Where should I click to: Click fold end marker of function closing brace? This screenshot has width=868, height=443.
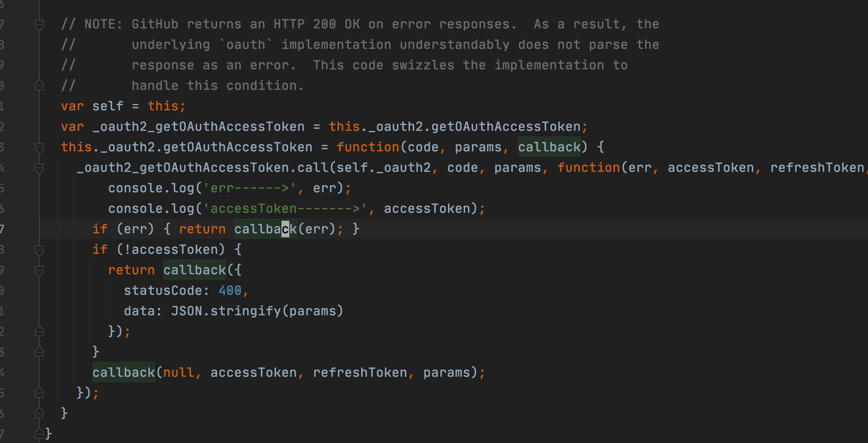click(39, 413)
